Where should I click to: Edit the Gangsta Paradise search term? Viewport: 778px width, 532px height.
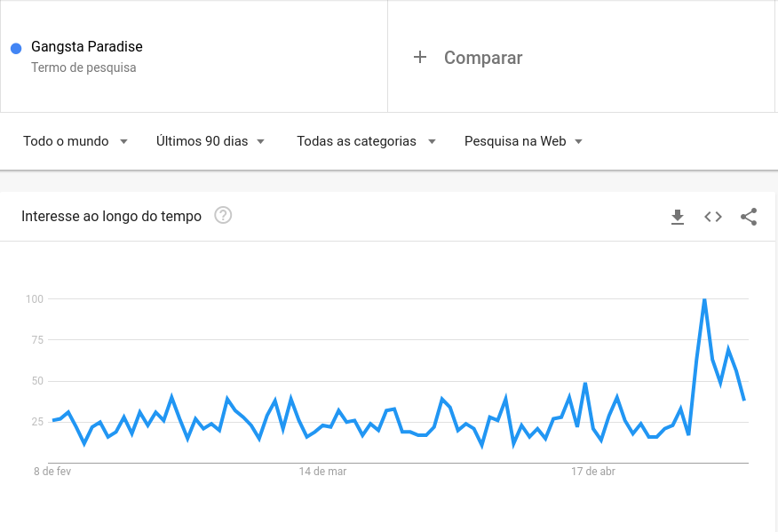coord(87,47)
